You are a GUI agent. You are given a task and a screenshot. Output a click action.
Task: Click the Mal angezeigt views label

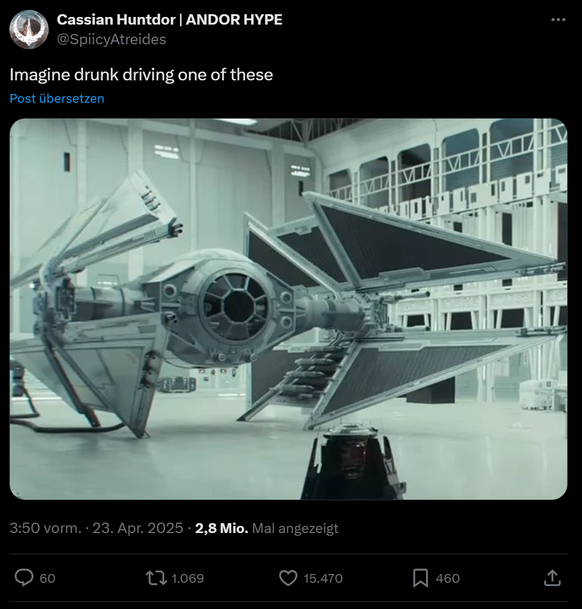295,528
